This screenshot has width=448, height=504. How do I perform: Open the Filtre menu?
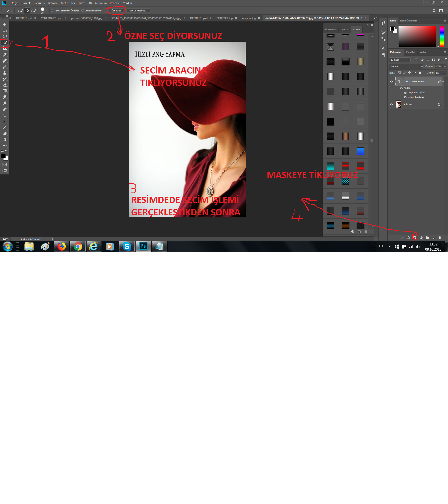(82, 3)
